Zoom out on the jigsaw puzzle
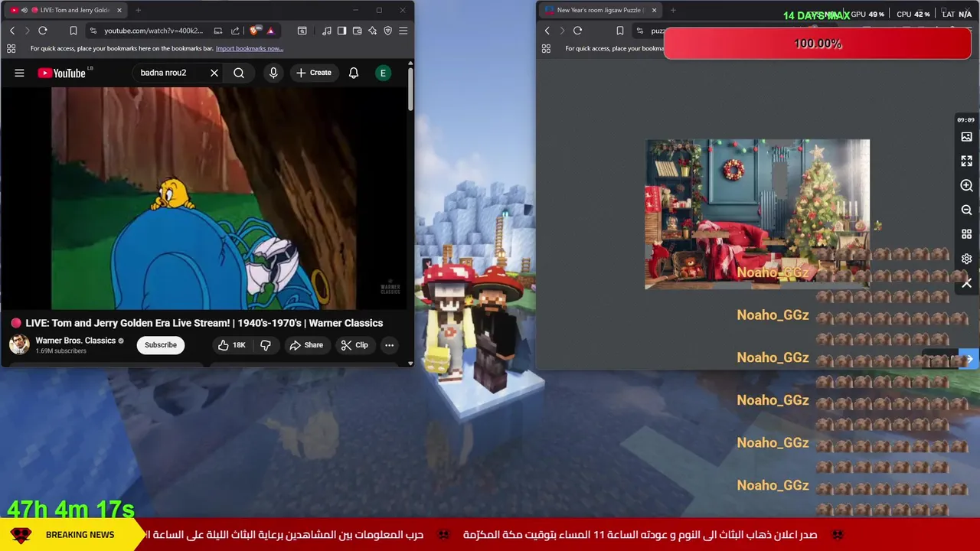Image resolution: width=980 pixels, height=551 pixels. click(967, 210)
